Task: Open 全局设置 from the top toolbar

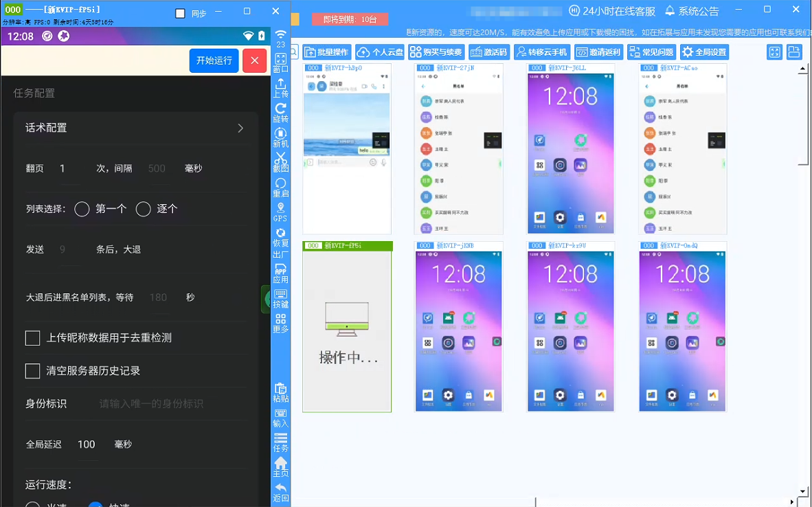Action: (x=703, y=52)
